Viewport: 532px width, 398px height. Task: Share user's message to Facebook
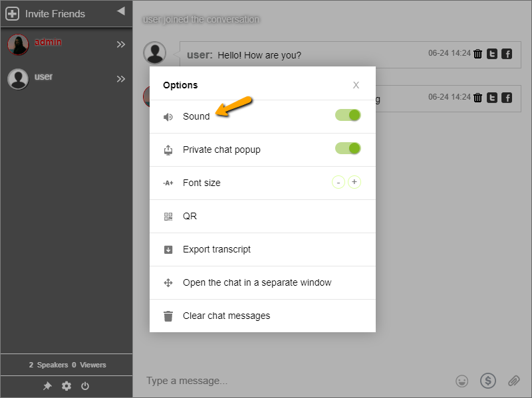pos(507,54)
